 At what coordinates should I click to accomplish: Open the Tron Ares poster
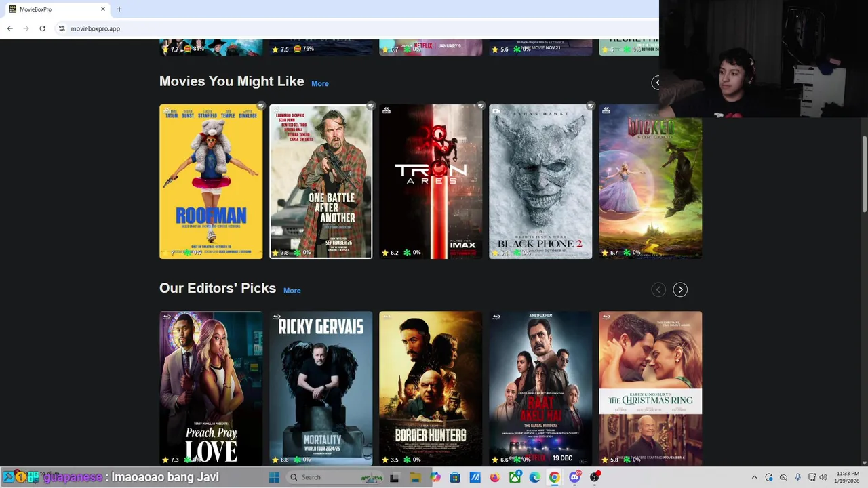coord(431,182)
